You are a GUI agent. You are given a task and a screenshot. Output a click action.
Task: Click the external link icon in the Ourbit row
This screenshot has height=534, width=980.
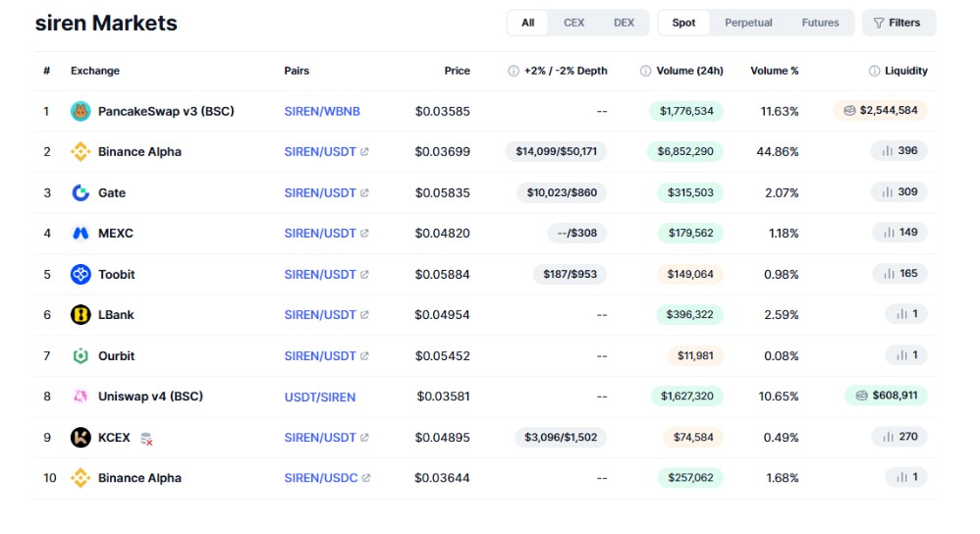(x=364, y=356)
